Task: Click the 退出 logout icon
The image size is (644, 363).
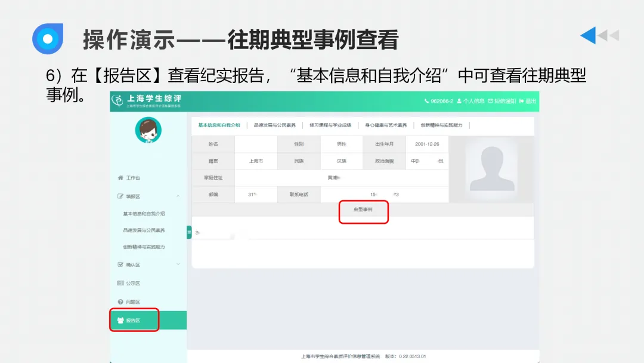Action: pos(521,101)
